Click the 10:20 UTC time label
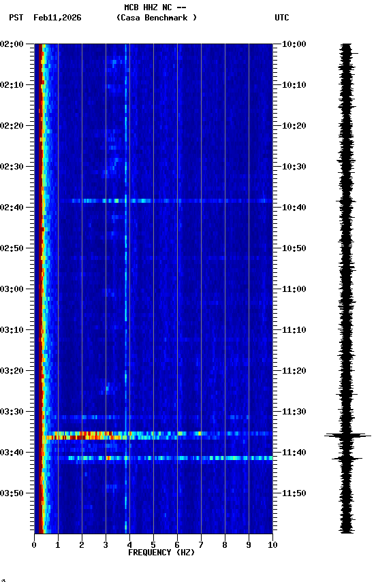The image size is (376, 588). click(294, 126)
